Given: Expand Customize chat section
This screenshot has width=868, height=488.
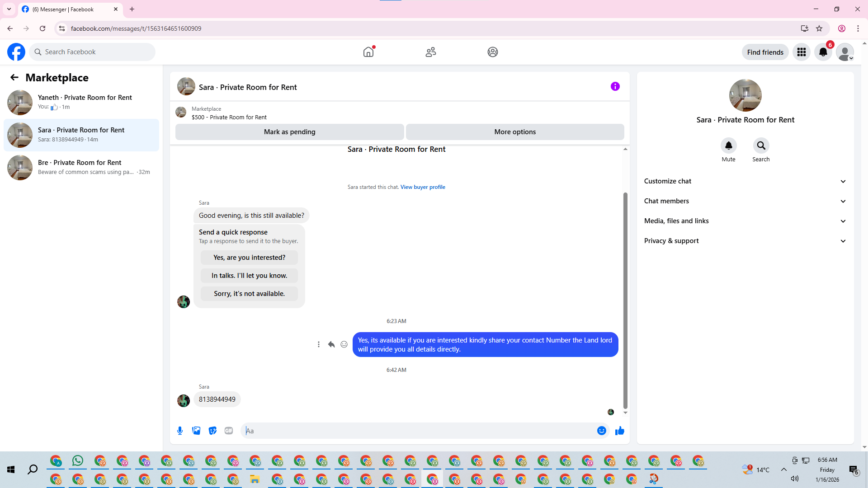Looking at the screenshot, I should (x=745, y=181).
